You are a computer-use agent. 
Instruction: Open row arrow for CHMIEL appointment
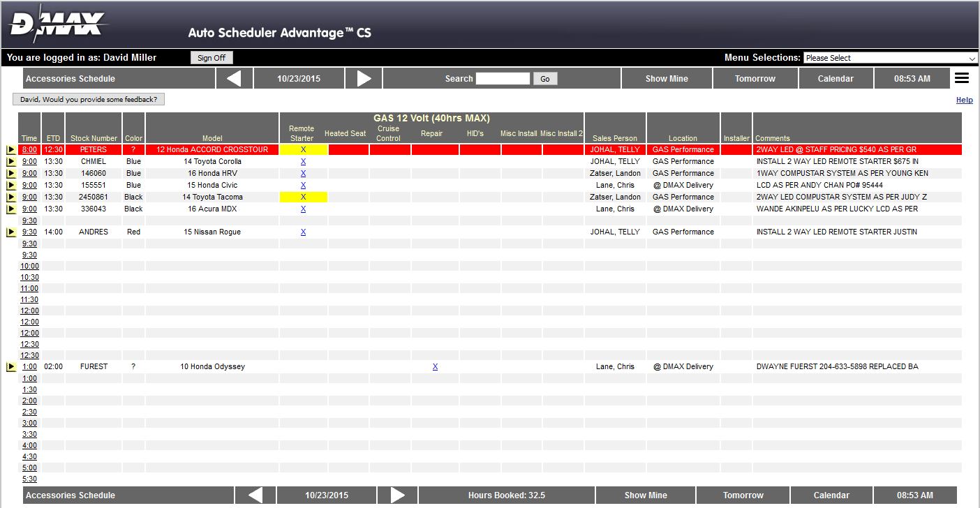[11, 161]
